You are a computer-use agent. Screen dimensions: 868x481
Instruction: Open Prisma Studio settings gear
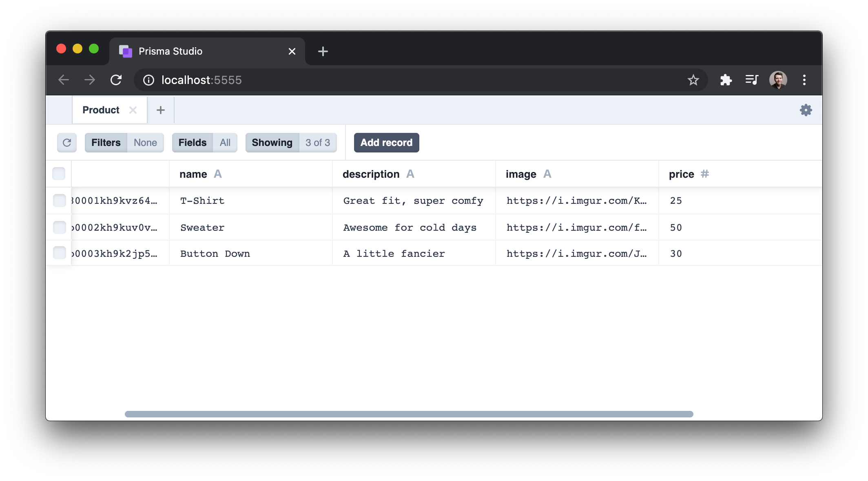806,110
